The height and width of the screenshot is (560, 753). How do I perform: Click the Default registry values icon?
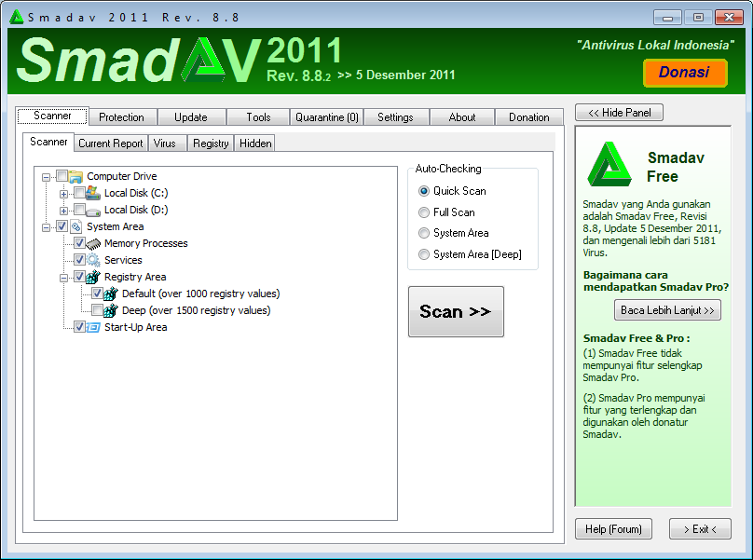pyautogui.click(x=111, y=294)
